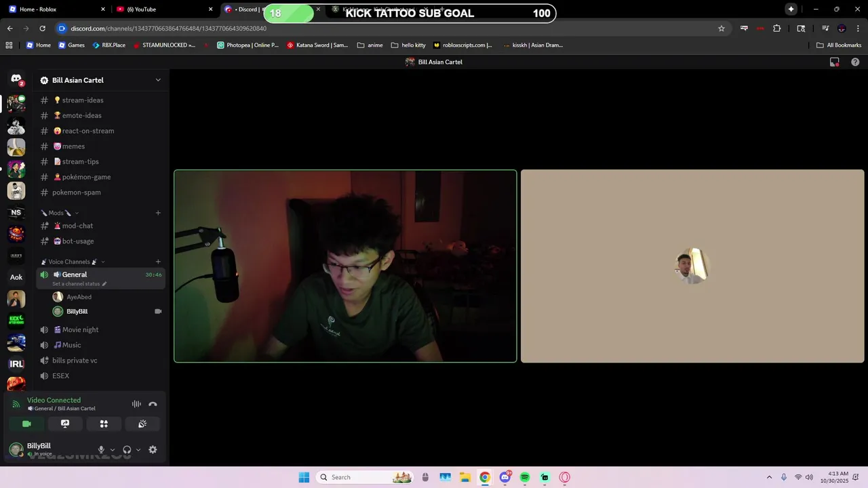Add a channel to Mods category

[x=158, y=213]
